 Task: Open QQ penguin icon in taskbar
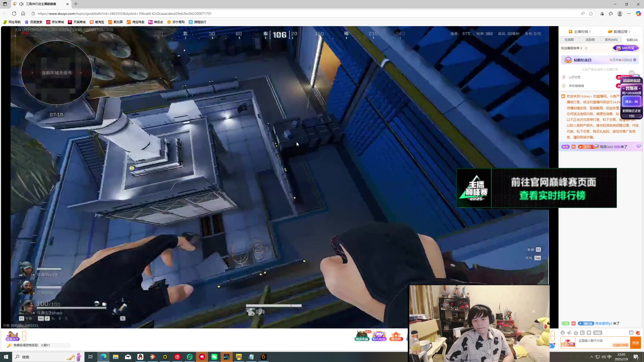pyautogui.click(x=140, y=357)
